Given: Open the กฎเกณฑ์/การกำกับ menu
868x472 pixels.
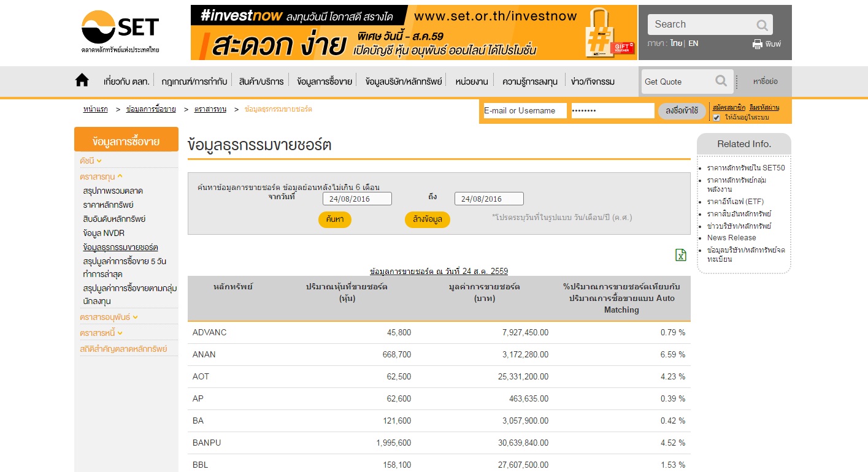Looking at the screenshot, I should (x=194, y=81).
